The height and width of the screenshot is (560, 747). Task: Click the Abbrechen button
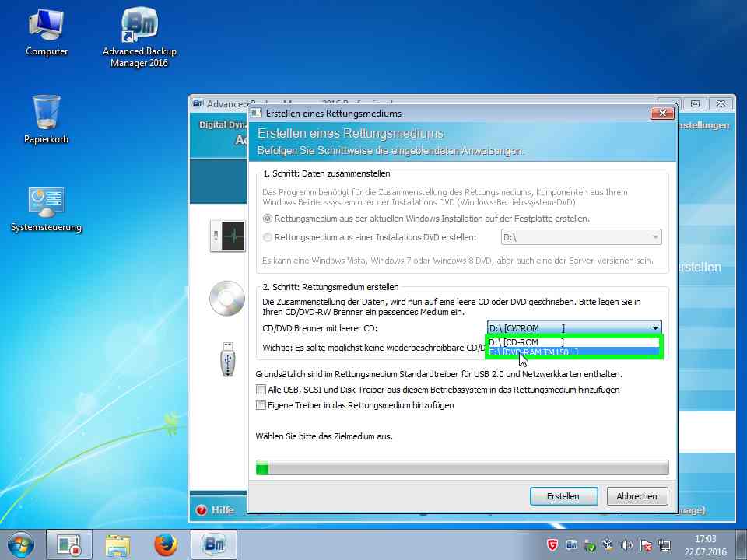click(x=637, y=496)
